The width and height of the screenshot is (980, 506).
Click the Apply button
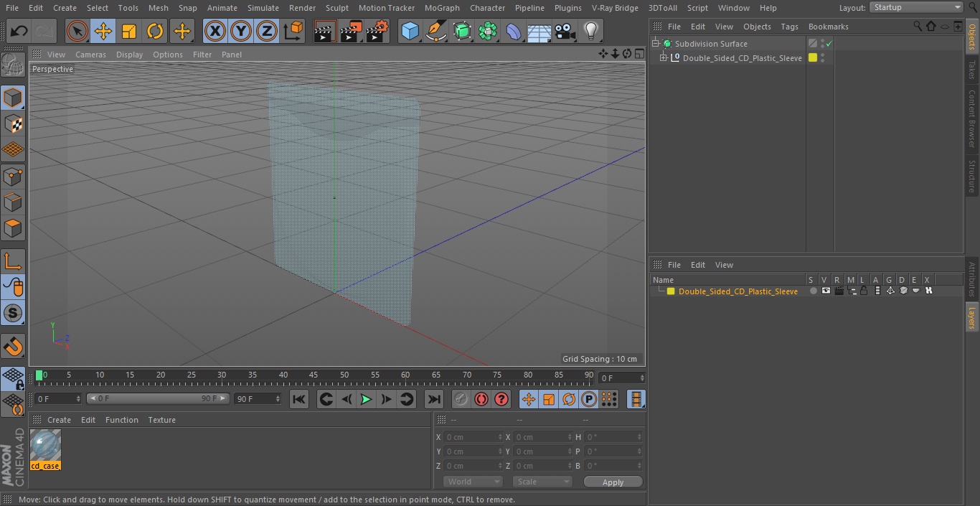tap(613, 482)
